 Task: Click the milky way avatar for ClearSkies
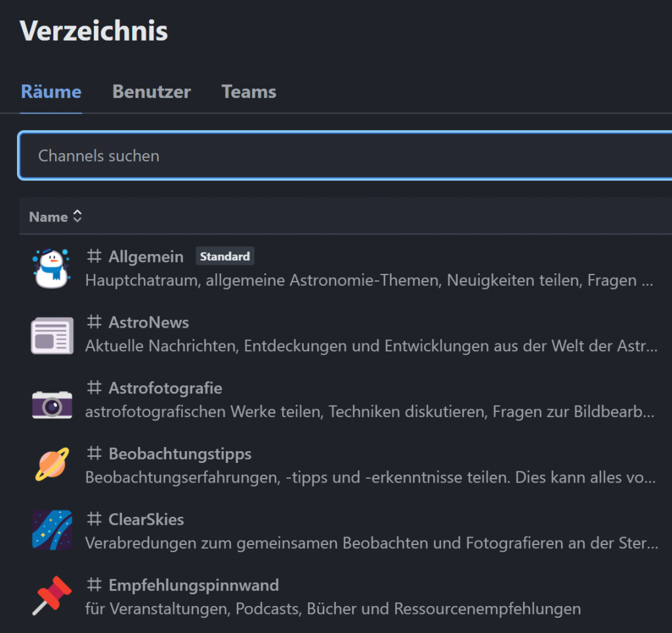[51, 531]
